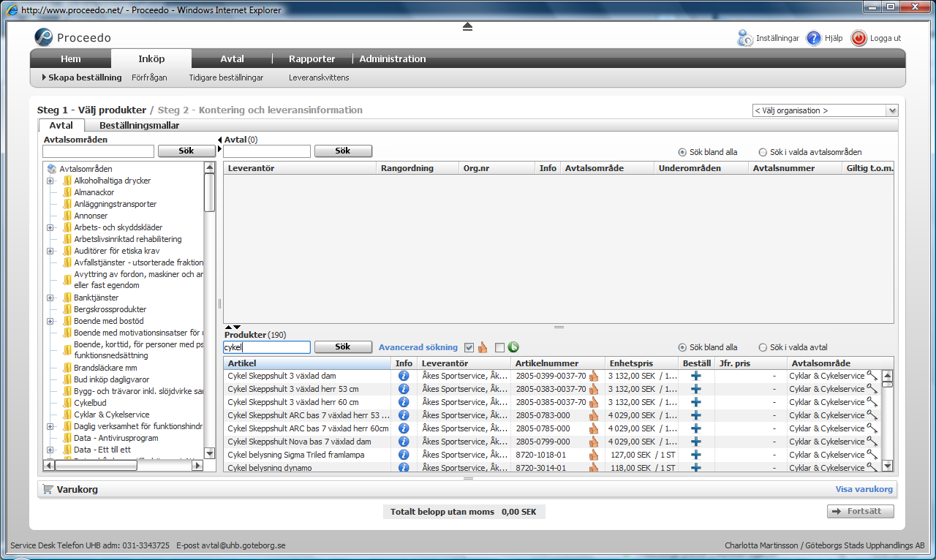
Task: Uncheck the thumbs-up filter checkbox
Action: 469,347
